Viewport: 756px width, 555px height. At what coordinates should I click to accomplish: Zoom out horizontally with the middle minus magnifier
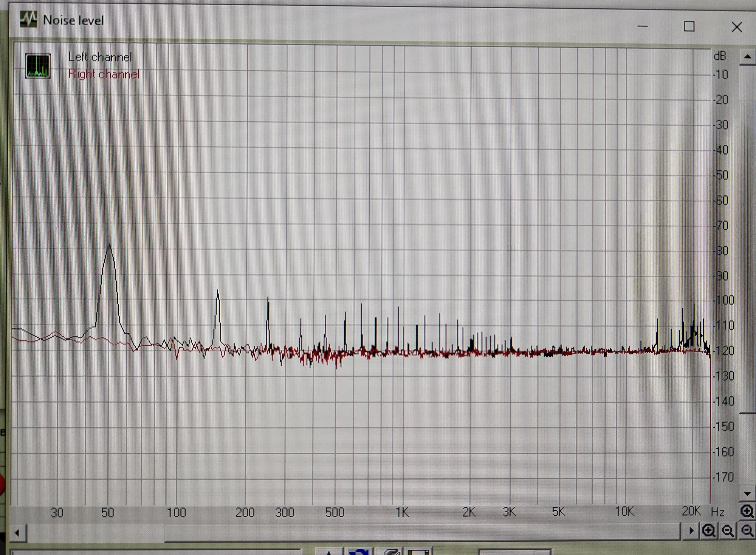pos(728,531)
